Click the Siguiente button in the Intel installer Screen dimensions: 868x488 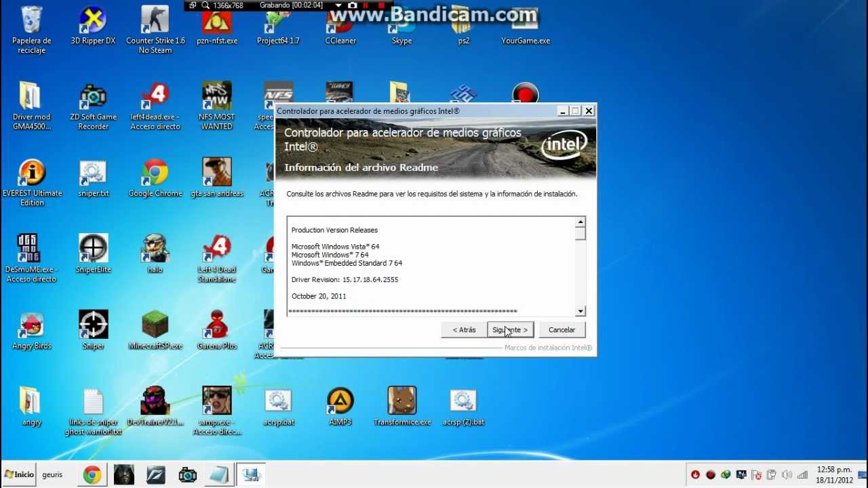point(511,330)
